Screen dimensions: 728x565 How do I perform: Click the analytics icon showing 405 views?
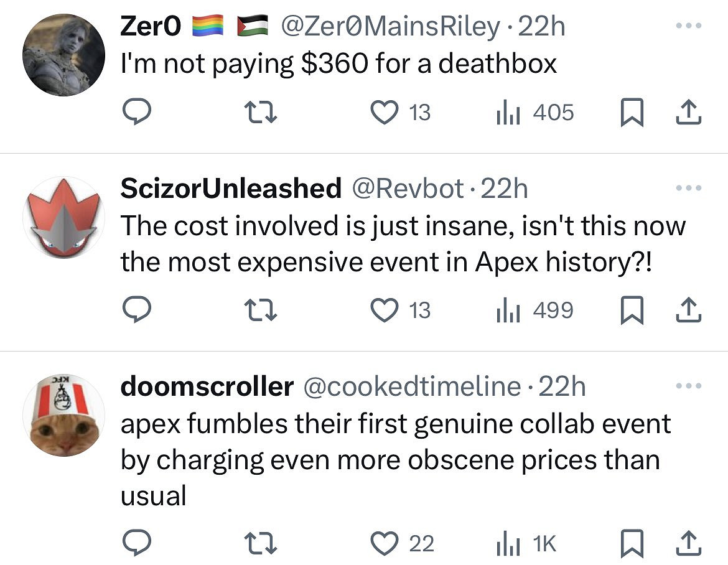point(508,112)
